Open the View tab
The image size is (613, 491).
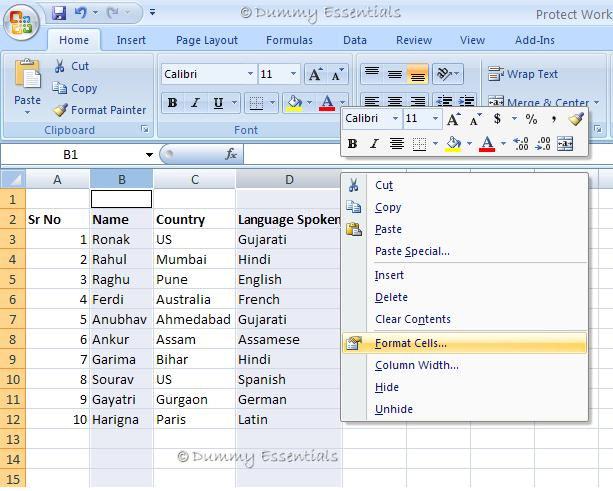coord(473,40)
